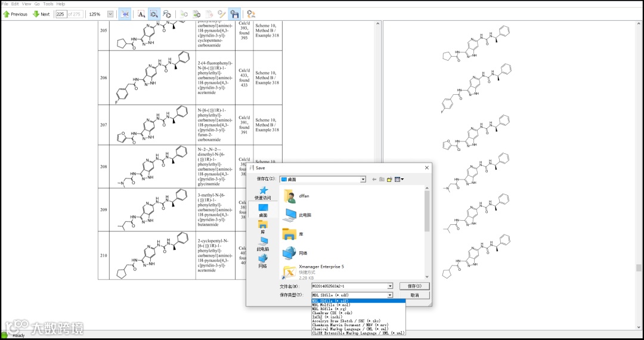This screenshot has height=340, width=644.
Task: Open the Tools menu
Action: pyautogui.click(x=48, y=4)
